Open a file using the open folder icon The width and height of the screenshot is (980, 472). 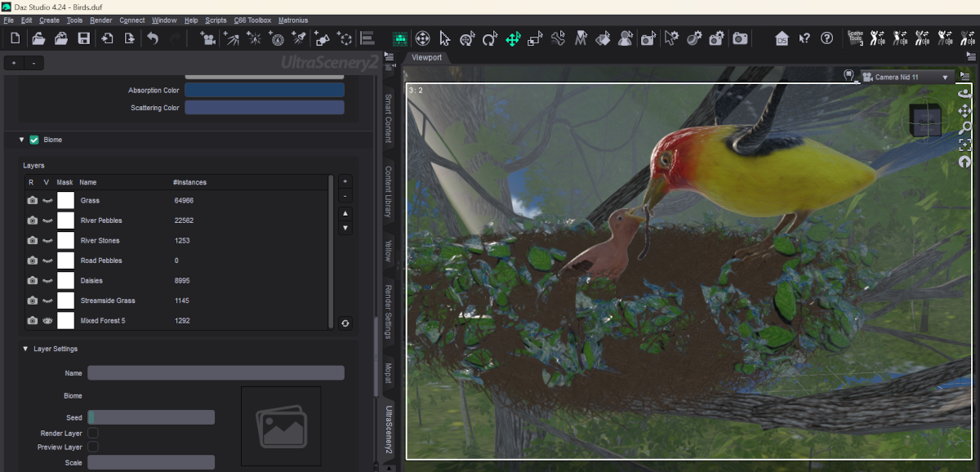pos(38,38)
